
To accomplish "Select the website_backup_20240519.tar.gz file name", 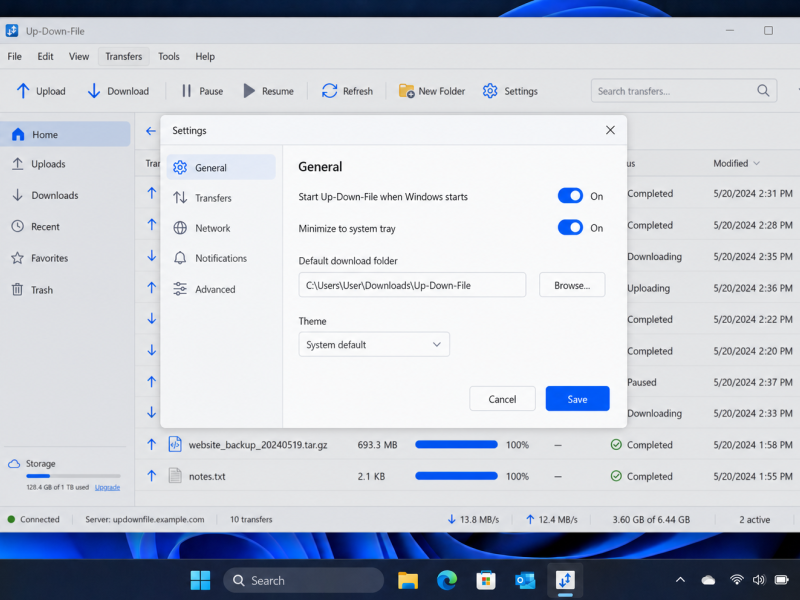I will (x=258, y=445).
